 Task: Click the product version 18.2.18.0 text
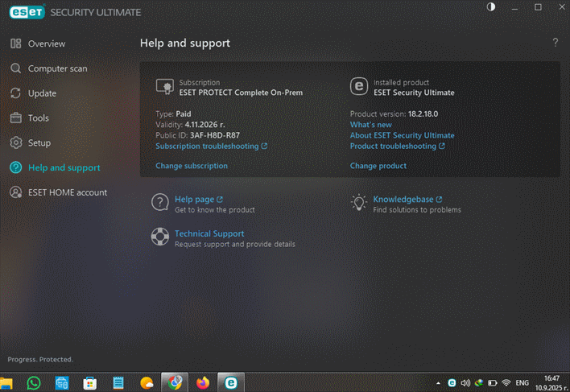click(x=423, y=113)
